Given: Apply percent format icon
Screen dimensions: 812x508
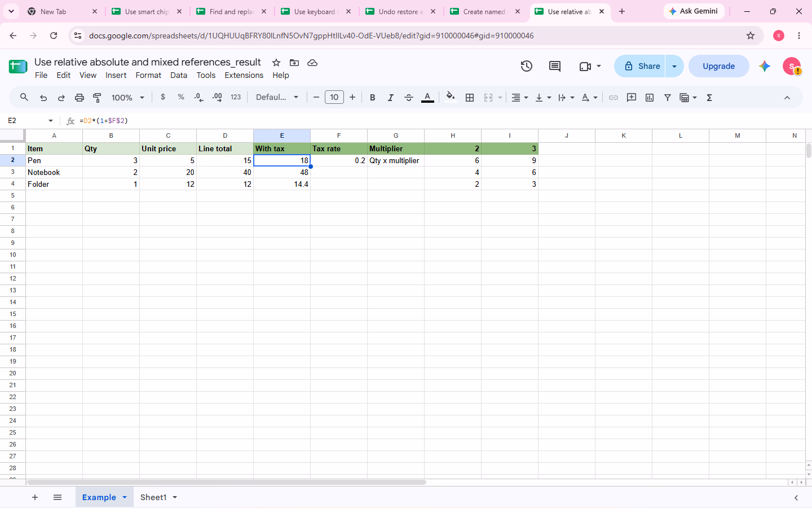Looking at the screenshot, I should 181,97.
